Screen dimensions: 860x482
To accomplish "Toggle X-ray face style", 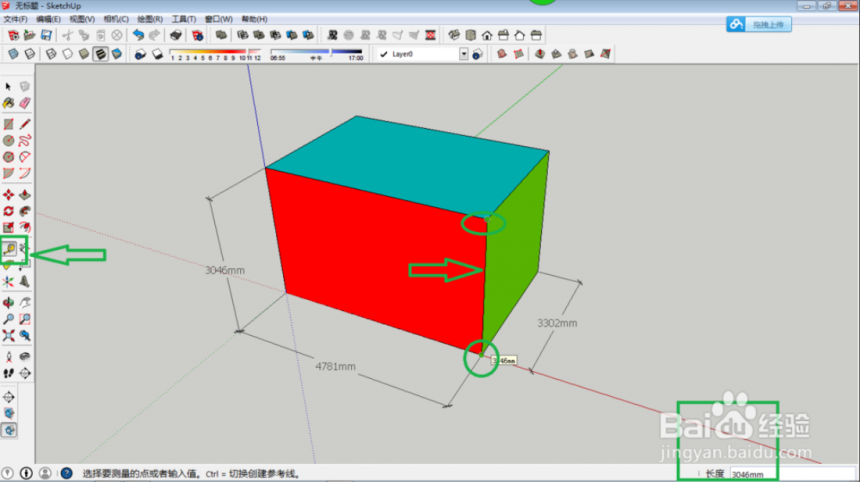I will pyautogui.click(x=13, y=54).
